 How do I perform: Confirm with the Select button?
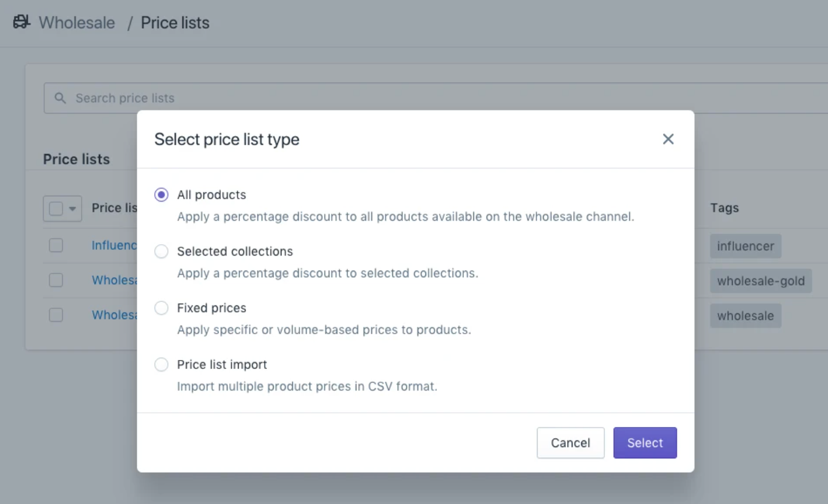[644, 443]
